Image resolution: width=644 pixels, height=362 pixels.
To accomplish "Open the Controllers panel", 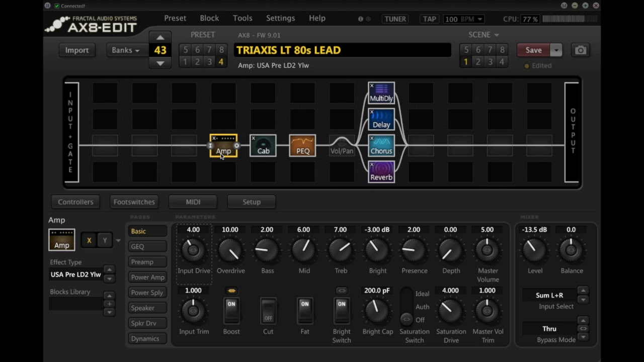I will [75, 202].
